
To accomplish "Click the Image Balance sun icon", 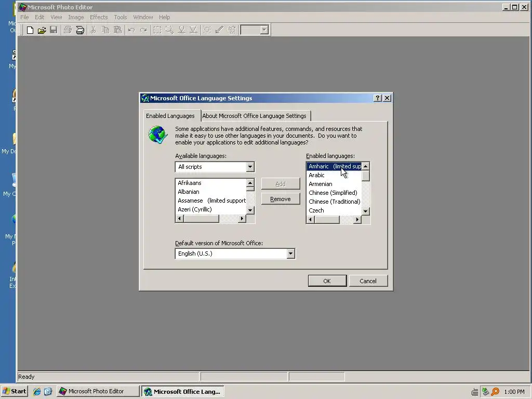I will (207, 30).
